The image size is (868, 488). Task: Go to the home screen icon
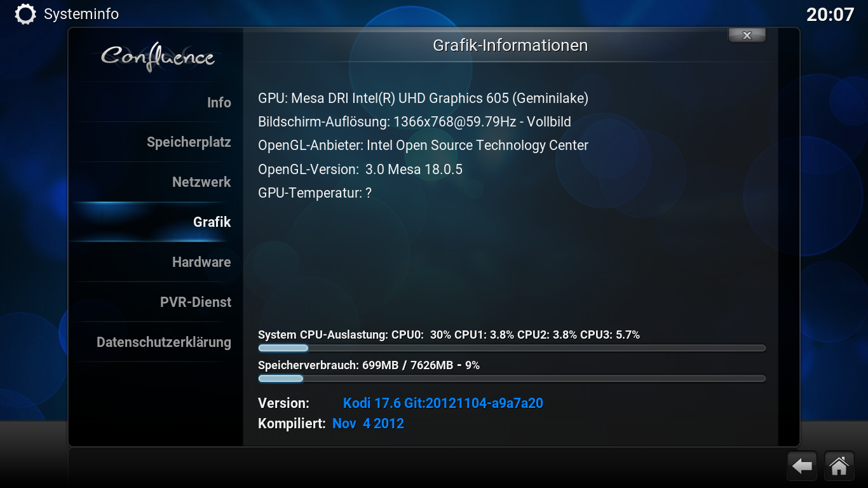(839, 466)
